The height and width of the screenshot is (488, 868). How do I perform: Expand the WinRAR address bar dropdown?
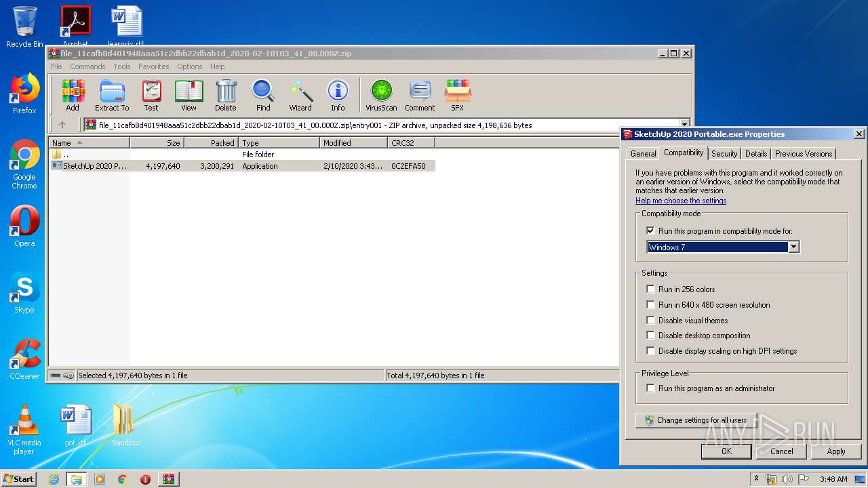(684, 125)
